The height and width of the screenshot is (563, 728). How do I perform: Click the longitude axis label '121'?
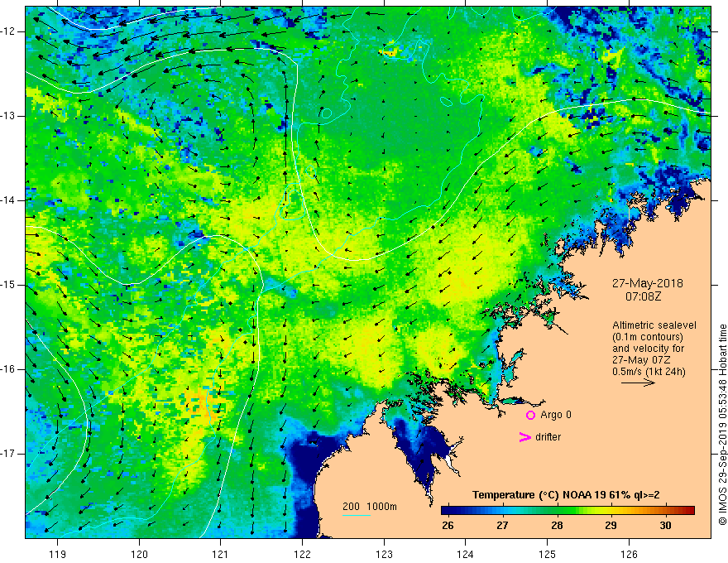(x=221, y=554)
